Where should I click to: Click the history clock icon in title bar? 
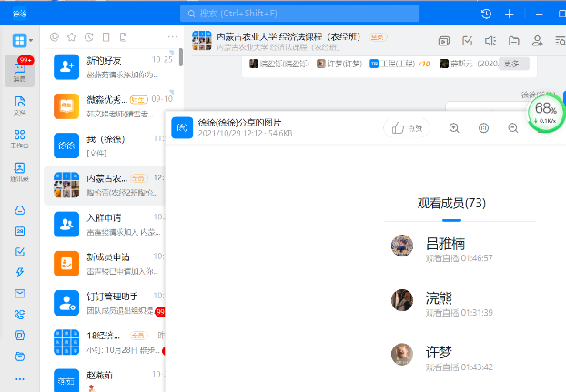tap(486, 14)
